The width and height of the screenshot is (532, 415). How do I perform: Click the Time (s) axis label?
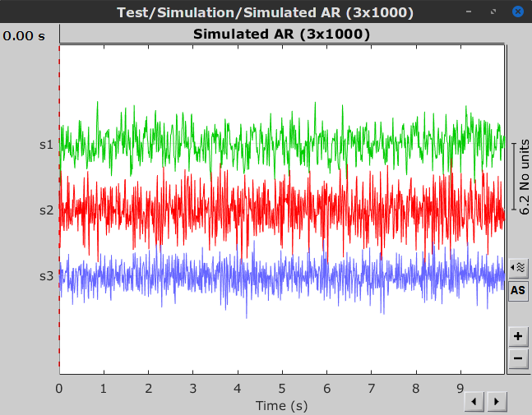[282, 404]
